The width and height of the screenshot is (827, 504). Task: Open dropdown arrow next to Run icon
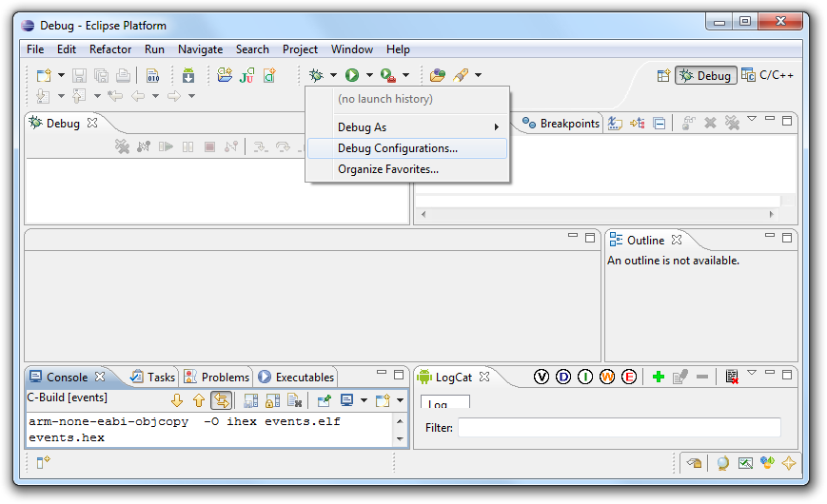point(369,75)
